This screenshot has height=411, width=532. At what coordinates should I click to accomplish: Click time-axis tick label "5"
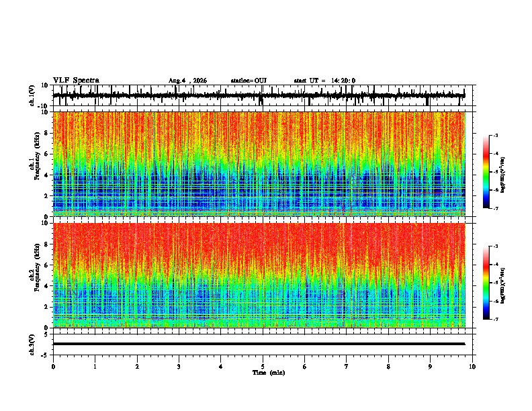click(263, 367)
